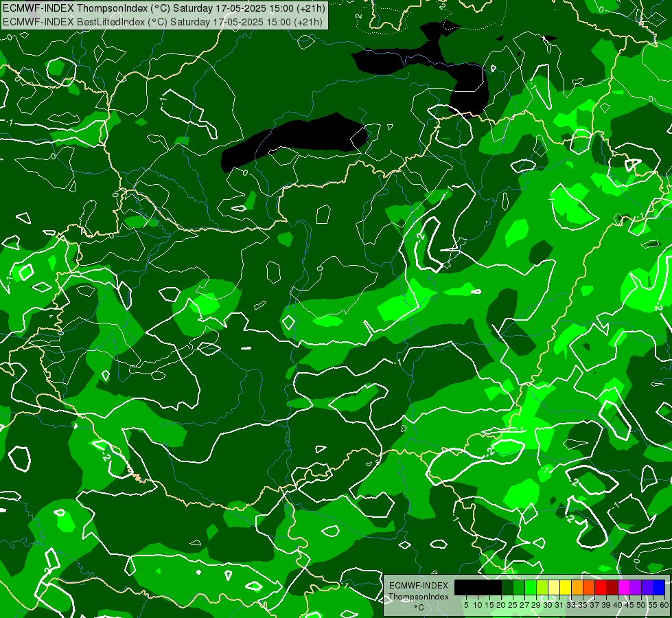The image size is (672, 618).
Task: Select the bright green 27–29 legend swatch
Action: point(531,587)
